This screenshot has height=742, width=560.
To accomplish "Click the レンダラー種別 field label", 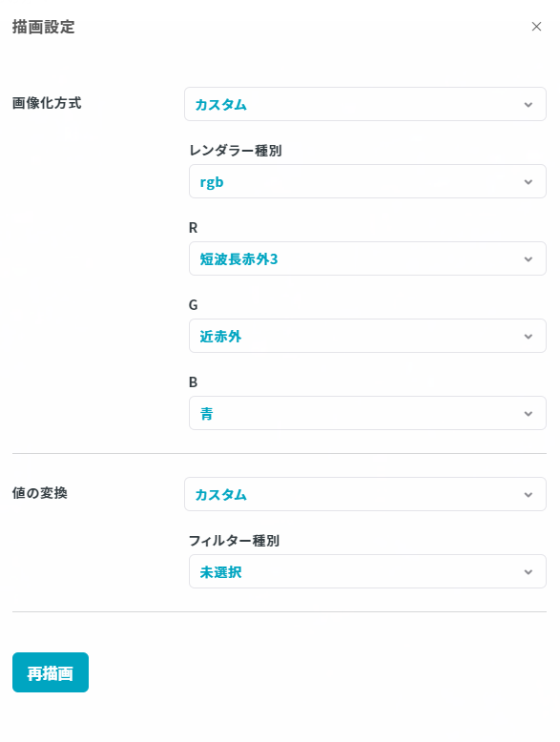I will 236,151.
